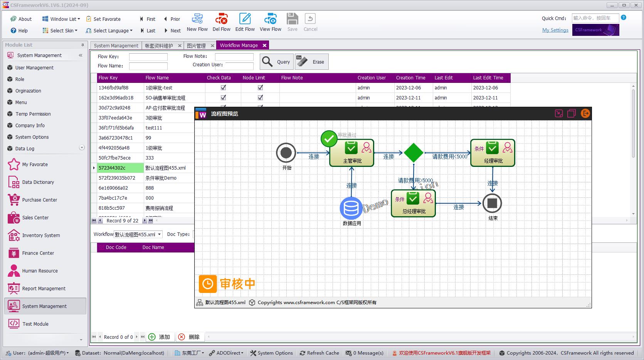644x360 pixels.
Task: Open the My Settings link
Action: (x=555, y=30)
